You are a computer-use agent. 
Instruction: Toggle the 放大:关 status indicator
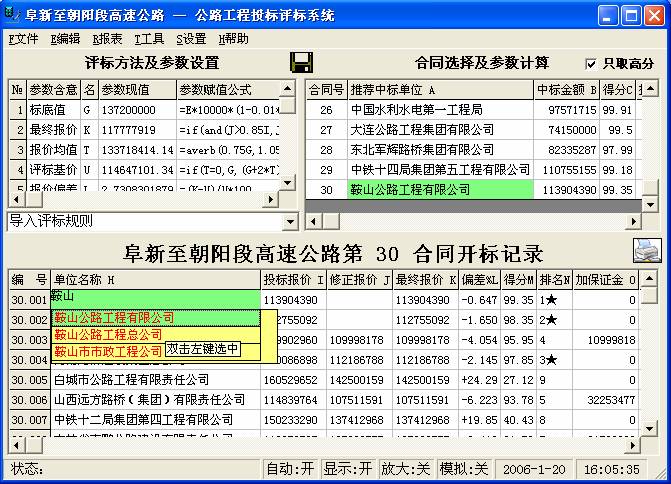click(x=405, y=469)
